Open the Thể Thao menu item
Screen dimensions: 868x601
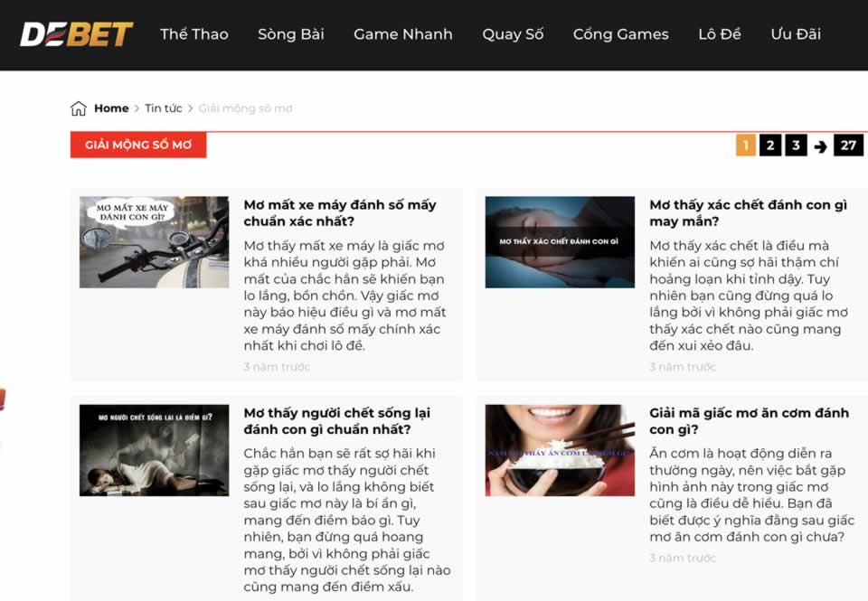(193, 34)
